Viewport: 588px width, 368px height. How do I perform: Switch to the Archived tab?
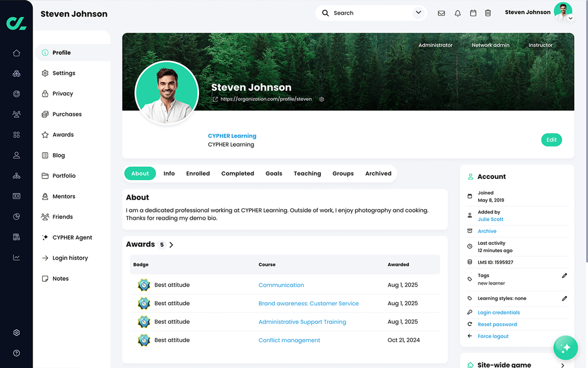tap(378, 174)
